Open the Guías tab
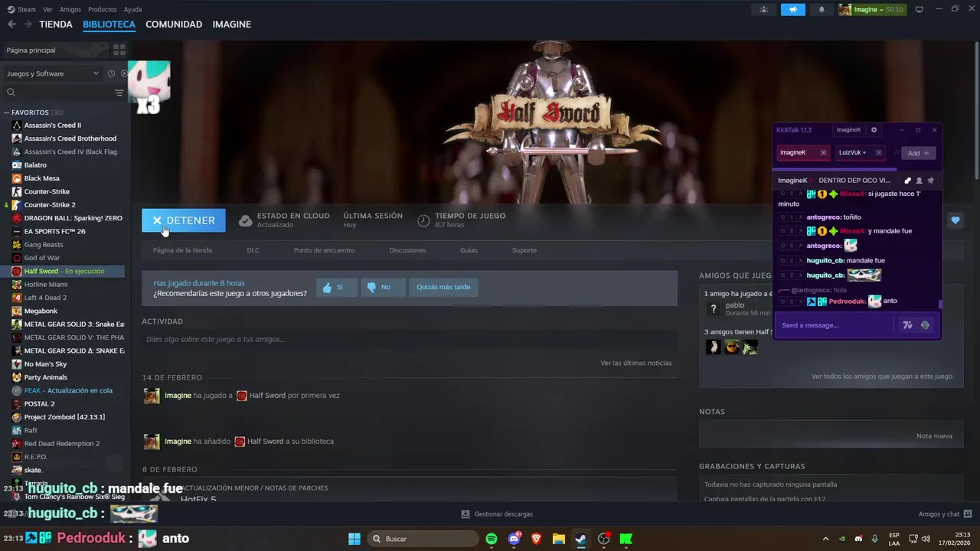The height and width of the screenshot is (551, 980). [x=469, y=250]
